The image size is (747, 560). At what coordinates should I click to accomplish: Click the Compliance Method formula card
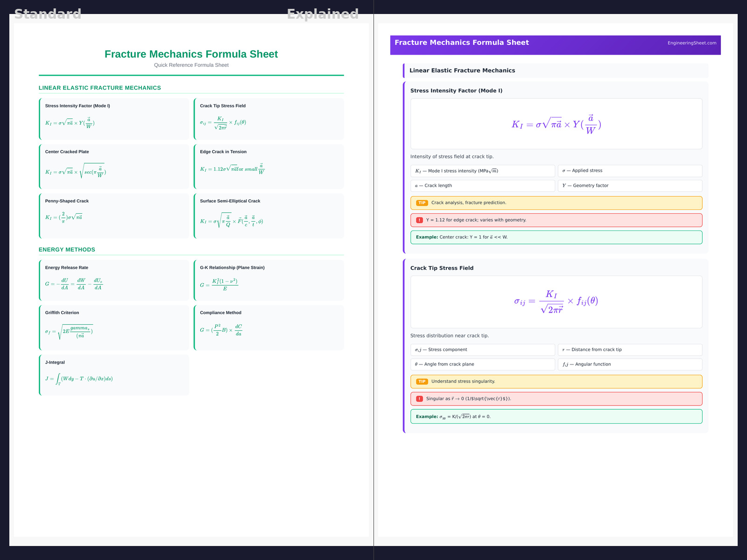269,328
